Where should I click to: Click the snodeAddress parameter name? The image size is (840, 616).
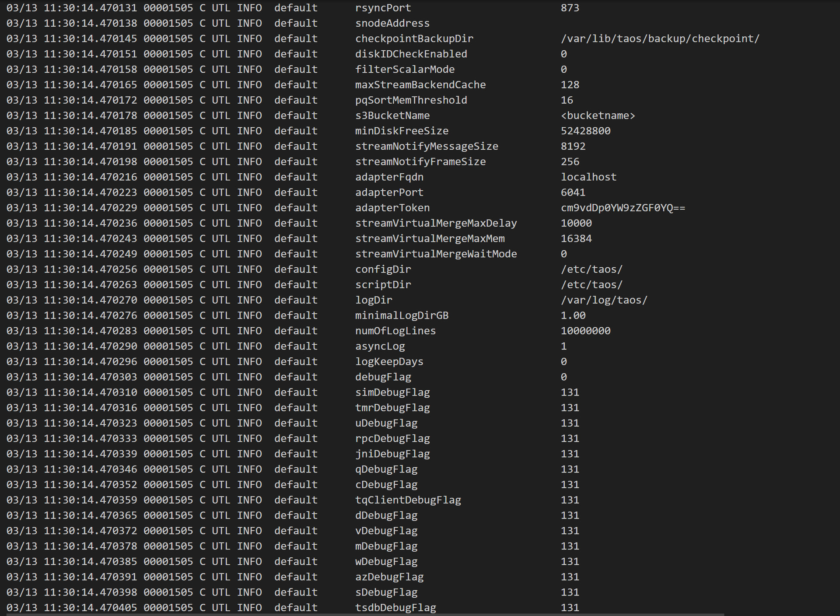pyautogui.click(x=392, y=23)
